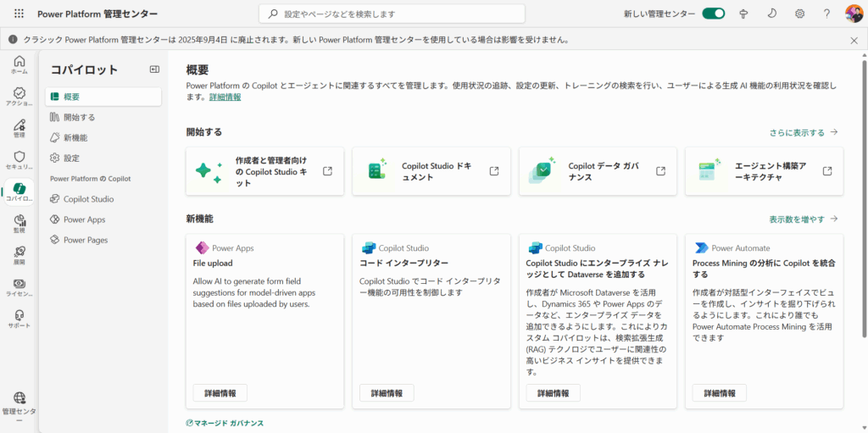Click 詳細情報 button on File upload card
The image size is (868, 433).
(220, 393)
